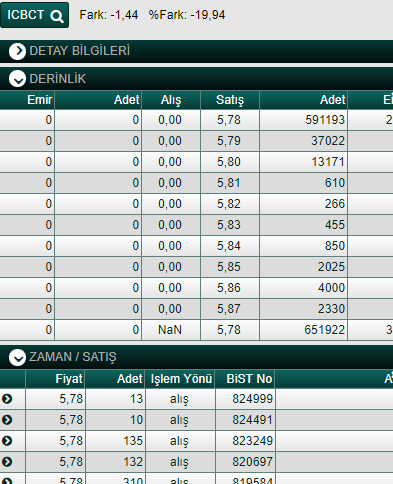Click the ICBCT symbol search button
393x484 pixels.
(x=34, y=15)
